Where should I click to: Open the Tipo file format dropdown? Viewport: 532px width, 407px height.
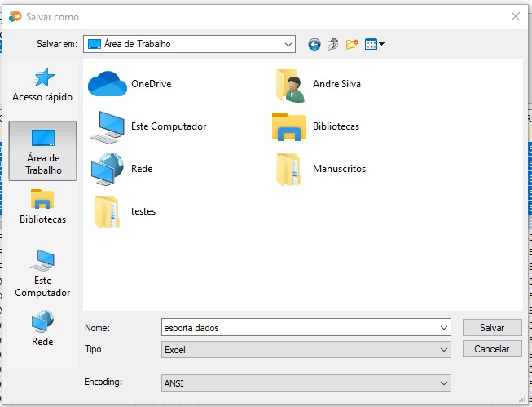point(444,349)
